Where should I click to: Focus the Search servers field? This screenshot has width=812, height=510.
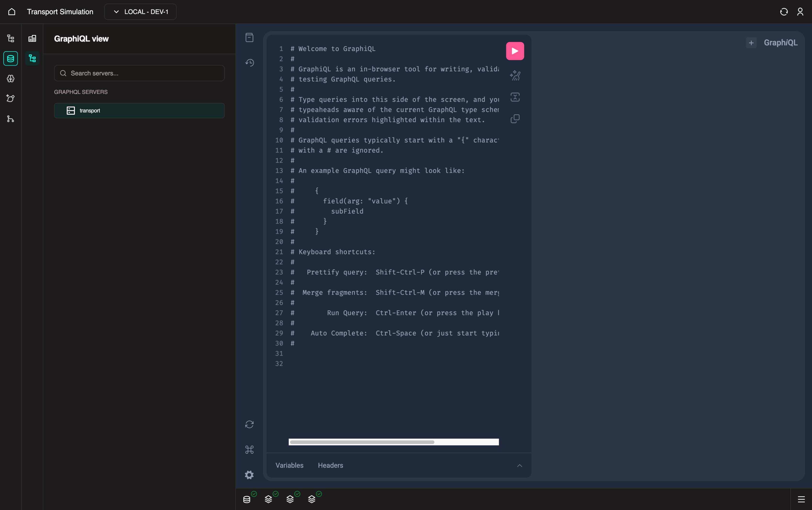[x=139, y=73]
